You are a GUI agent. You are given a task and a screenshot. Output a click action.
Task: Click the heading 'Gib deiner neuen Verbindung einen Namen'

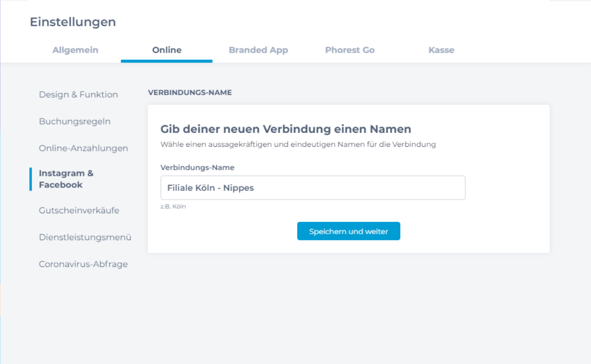[285, 129]
